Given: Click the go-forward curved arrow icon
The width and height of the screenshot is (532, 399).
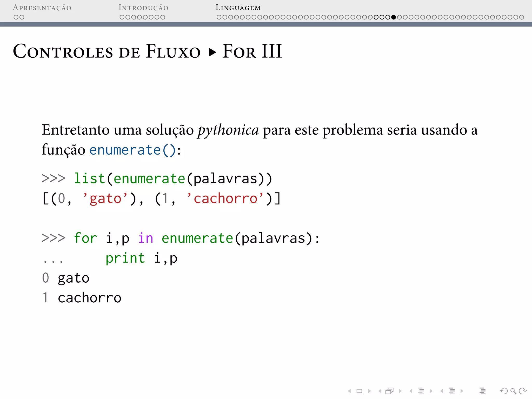Looking at the screenshot, I should click(x=523, y=391).
